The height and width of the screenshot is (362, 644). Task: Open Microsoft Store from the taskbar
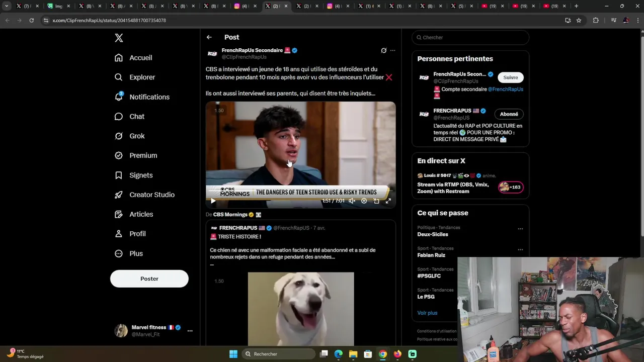pyautogui.click(x=368, y=354)
